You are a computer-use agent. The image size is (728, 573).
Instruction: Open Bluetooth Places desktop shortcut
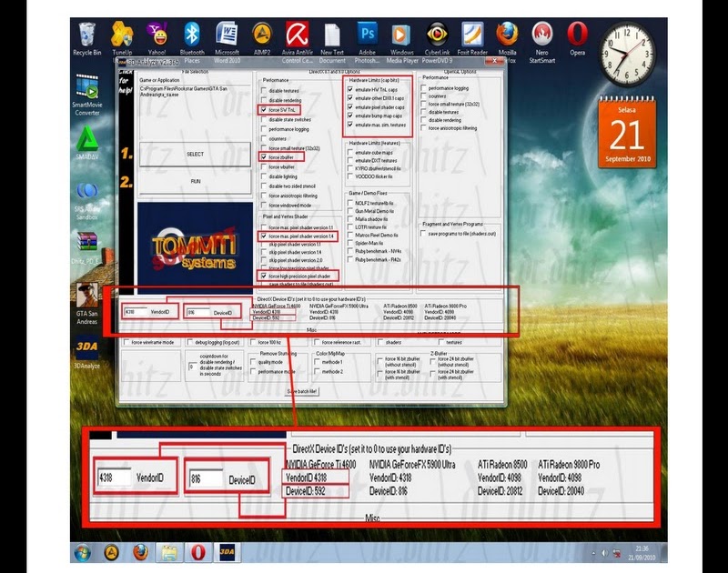pos(192,42)
